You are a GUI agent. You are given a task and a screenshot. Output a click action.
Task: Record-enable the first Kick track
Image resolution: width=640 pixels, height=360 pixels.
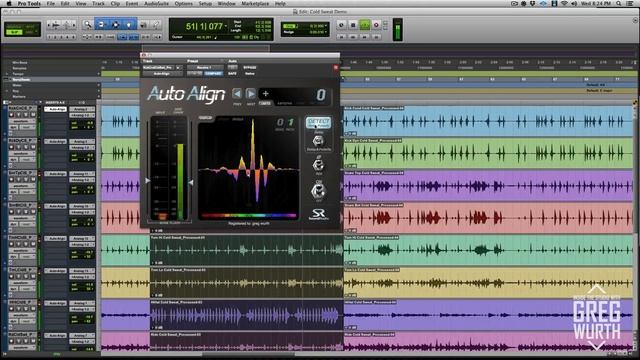pyautogui.click(x=11, y=116)
